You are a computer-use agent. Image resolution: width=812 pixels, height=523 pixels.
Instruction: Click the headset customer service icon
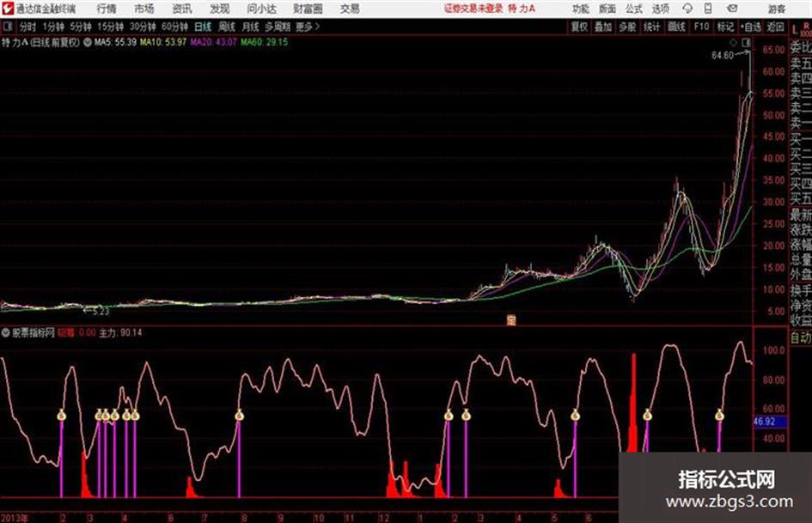[x=687, y=9]
